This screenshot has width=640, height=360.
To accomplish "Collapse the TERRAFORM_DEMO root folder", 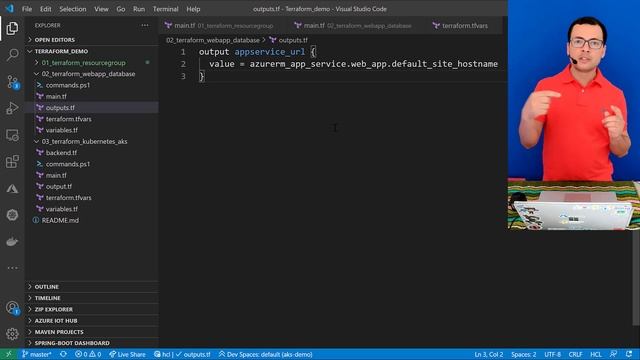I will [61, 51].
